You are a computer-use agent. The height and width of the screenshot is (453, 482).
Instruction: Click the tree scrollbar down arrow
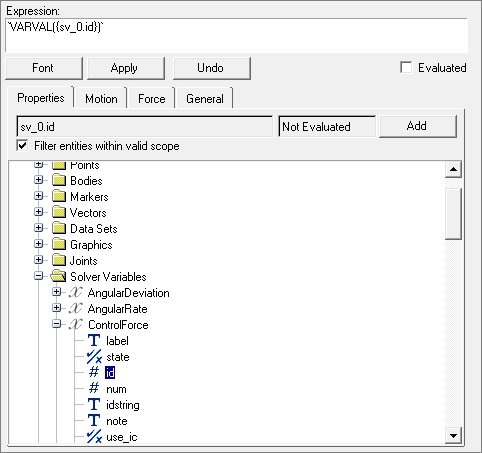click(x=453, y=435)
